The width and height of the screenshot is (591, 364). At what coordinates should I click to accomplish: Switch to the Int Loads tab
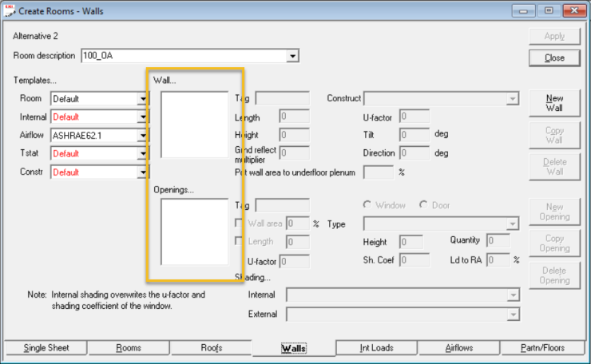(376, 348)
